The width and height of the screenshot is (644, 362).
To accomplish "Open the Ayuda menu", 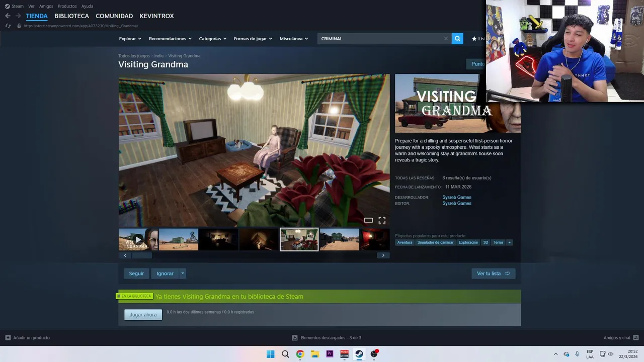I will 87,7.
